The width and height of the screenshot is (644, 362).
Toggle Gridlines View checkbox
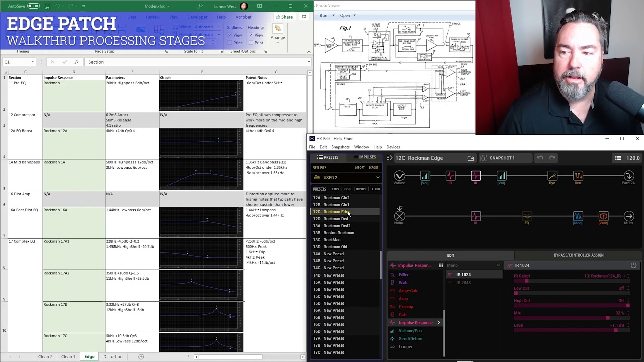(x=230, y=35)
